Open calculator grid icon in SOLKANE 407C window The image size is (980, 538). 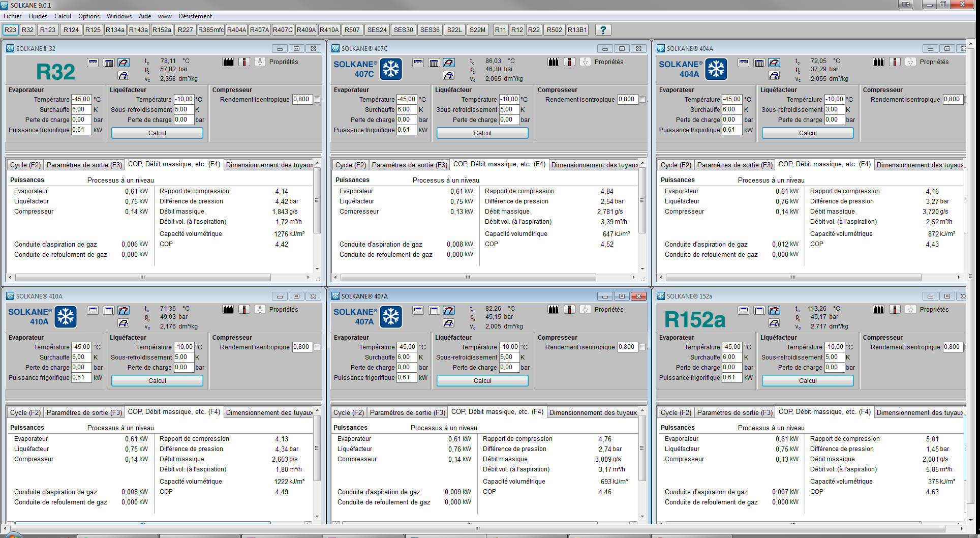(x=434, y=63)
